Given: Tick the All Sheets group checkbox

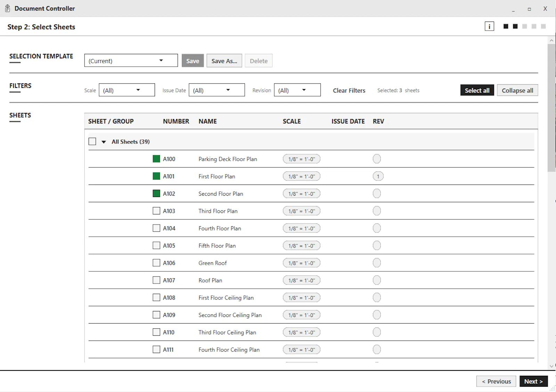Looking at the screenshot, I should pyautogui.click(x=92, y=141).
